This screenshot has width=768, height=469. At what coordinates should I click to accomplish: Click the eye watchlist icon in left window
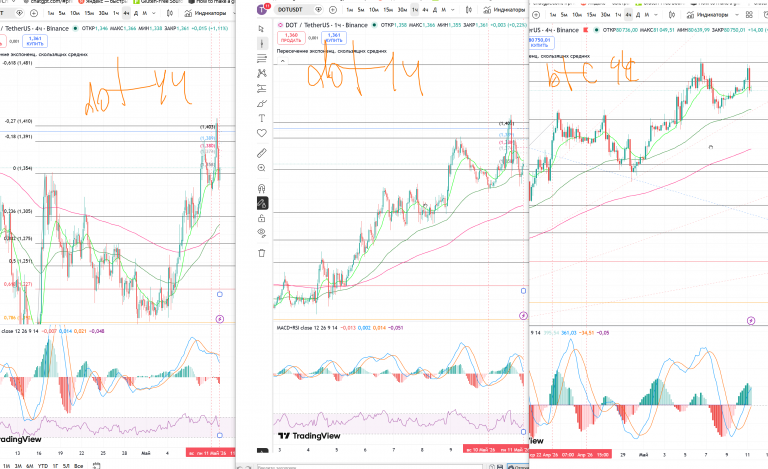pyautogui.click(x=20, y=13)
